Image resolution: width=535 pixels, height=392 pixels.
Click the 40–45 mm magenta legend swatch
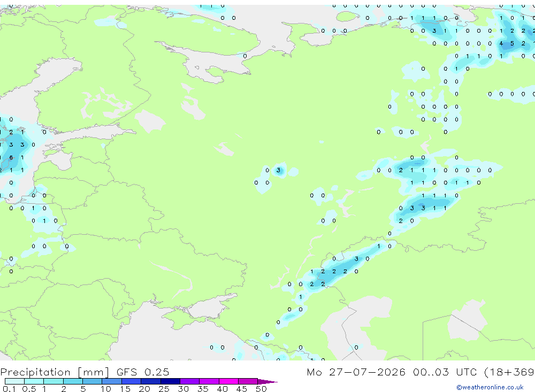(228, 381)
